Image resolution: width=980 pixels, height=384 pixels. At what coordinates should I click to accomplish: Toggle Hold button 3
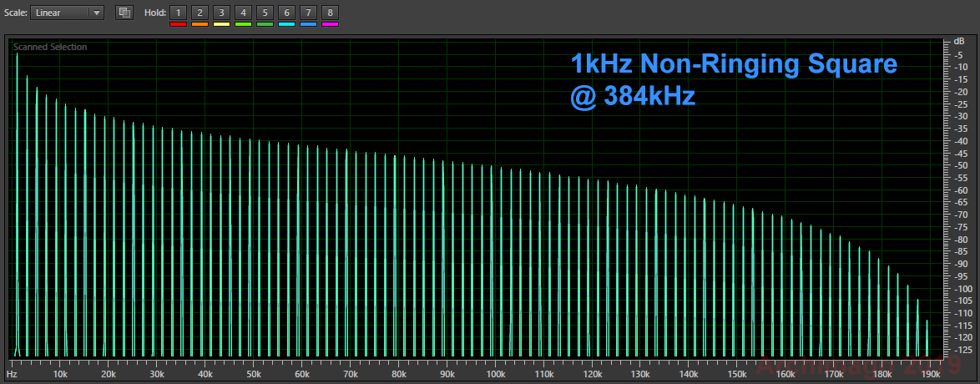click(x=221, y=13)
